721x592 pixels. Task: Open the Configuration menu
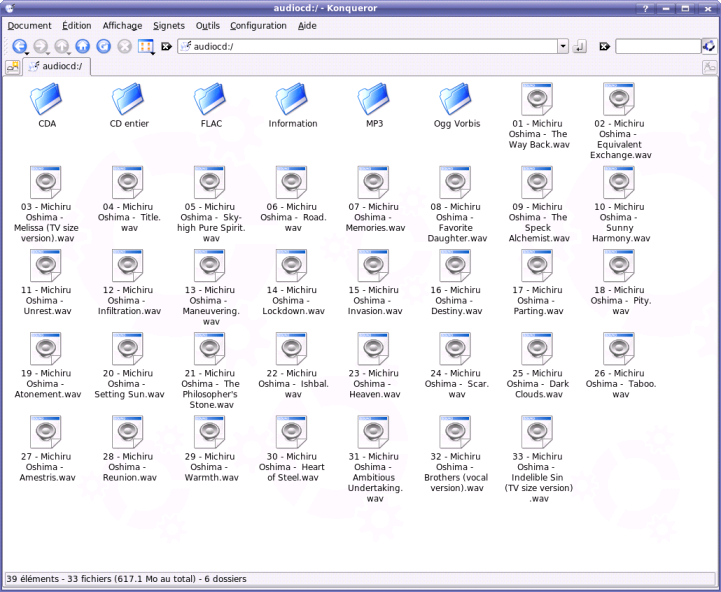tap(258, 26)
